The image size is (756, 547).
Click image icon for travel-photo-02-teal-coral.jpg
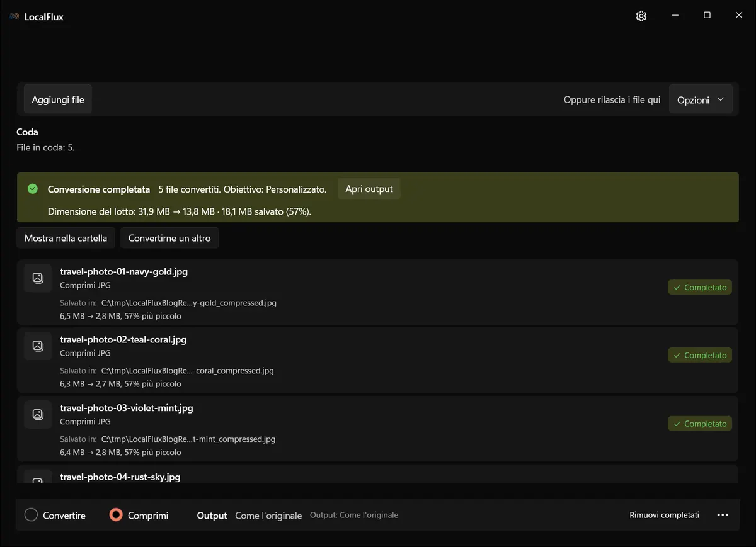click(38, 346)
